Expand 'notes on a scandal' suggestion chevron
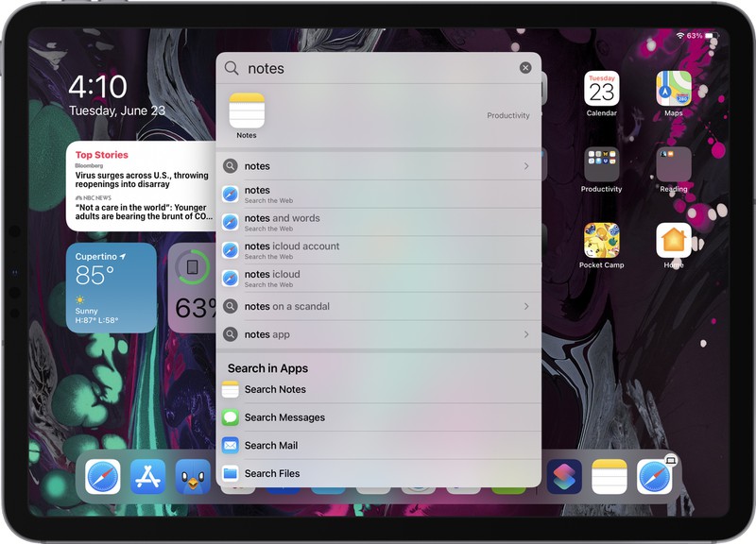 pos(526,306)
